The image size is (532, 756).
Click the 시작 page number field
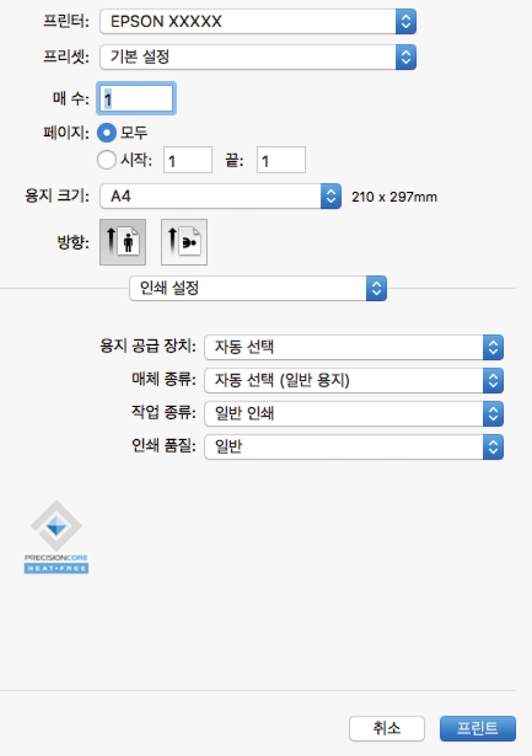pos(188,160)
